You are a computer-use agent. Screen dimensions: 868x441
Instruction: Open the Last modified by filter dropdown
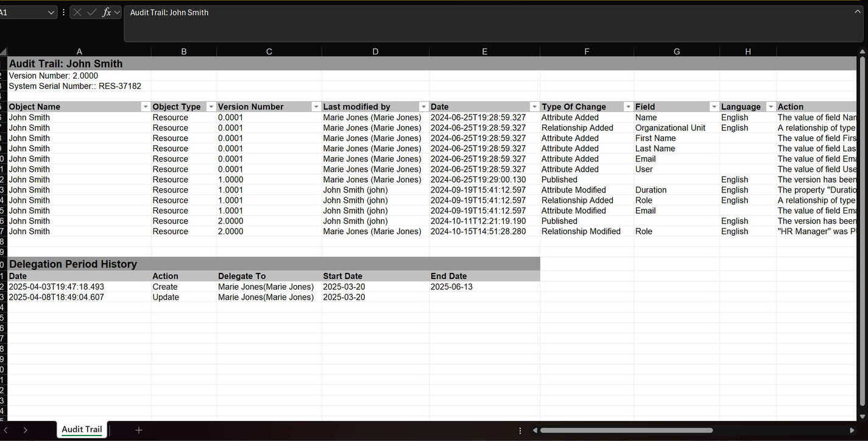coord(423,107)
